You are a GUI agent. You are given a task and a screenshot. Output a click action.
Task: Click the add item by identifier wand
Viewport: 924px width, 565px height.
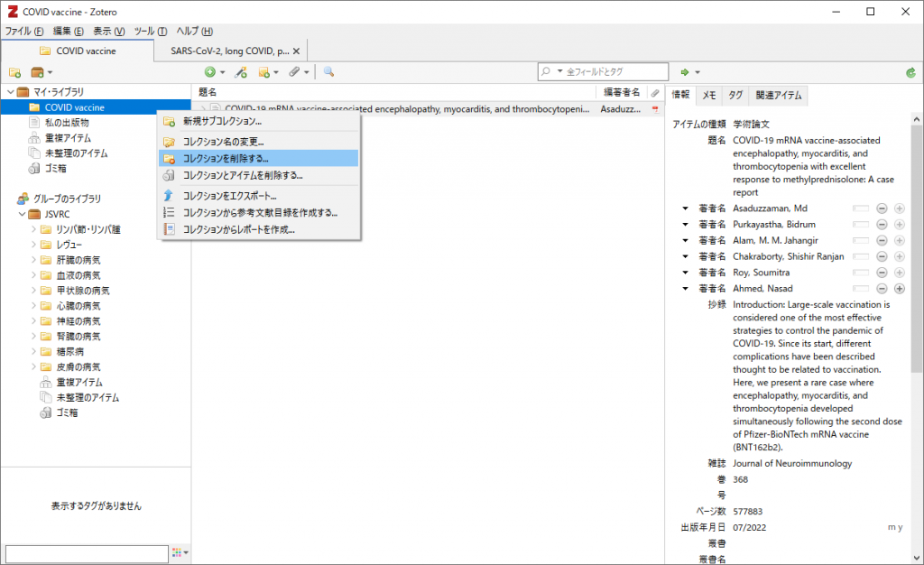(240, 72)
